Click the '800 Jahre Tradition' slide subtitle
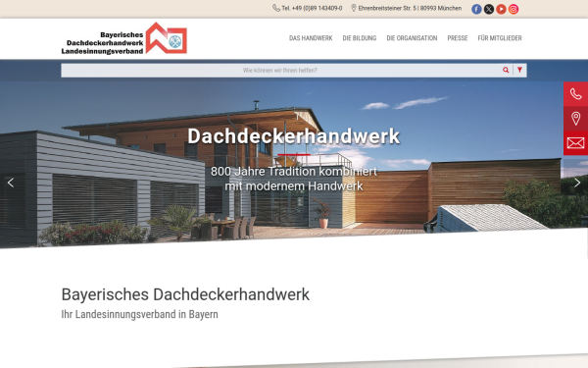The height and width of the screenshot is (368, 588). pos(294,179)
